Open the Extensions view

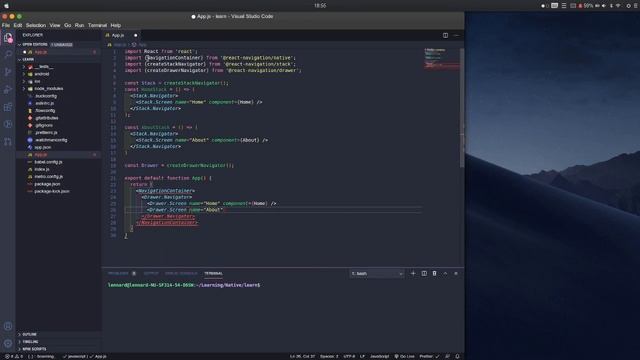pyautogui.click(x=8, y=107)
